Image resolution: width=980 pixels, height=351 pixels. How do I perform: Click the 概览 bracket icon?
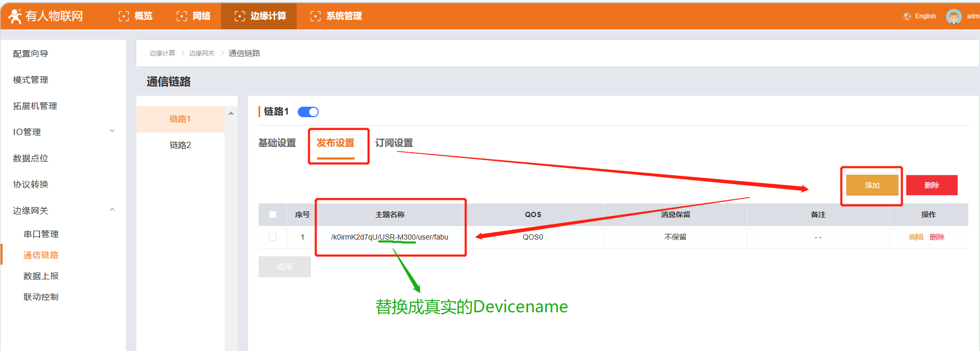123,16
